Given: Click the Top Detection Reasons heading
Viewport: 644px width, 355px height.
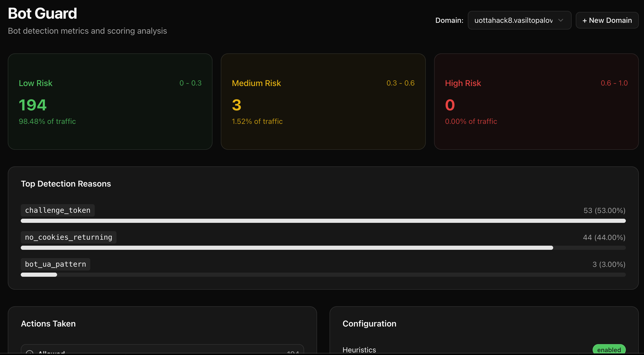Looking at the screenshot, I should pyautogui.click(x=66, y=184).
